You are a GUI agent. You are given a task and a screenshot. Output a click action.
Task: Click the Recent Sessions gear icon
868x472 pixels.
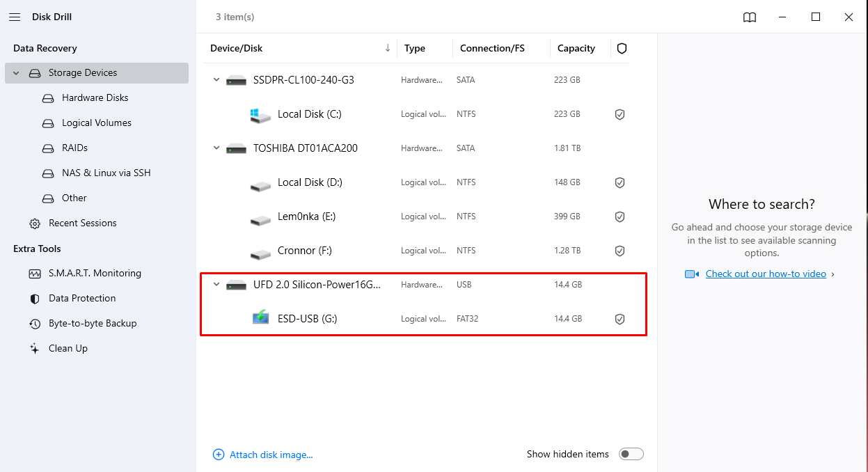(x=35, y=223)
